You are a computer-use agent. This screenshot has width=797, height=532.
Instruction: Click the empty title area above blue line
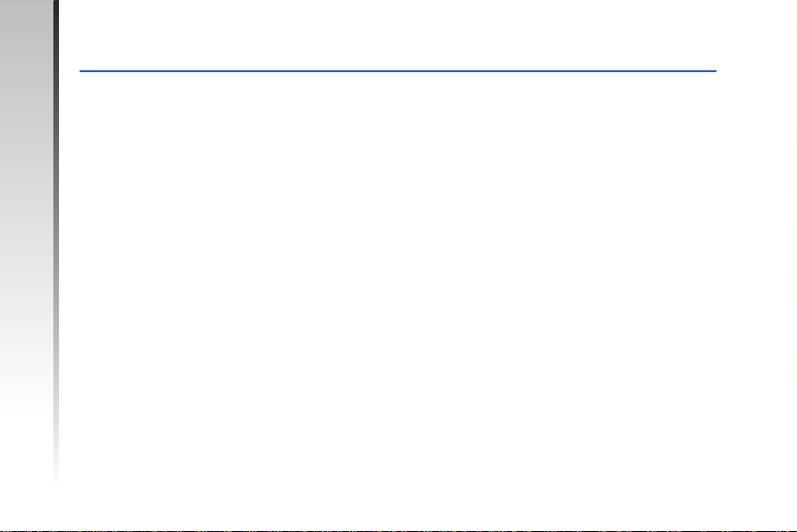click(x=397, y=36)
